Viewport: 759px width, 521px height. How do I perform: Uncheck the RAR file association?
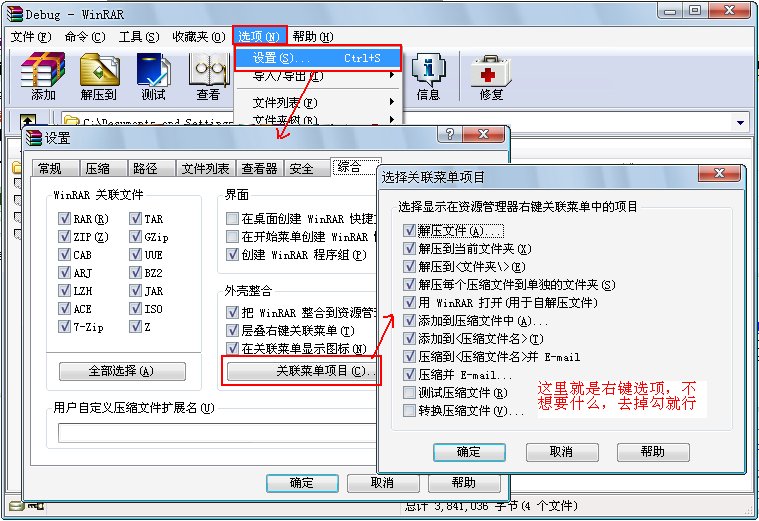point(64,219)
